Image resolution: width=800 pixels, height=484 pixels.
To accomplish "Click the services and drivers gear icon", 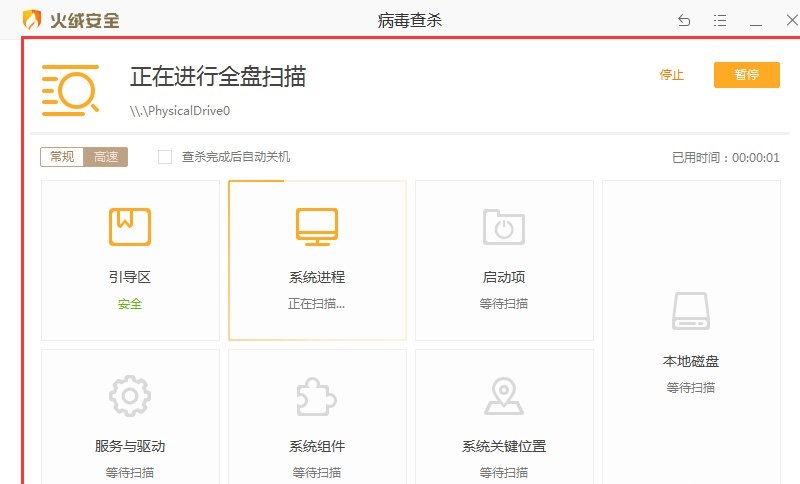I will point(130,396).
